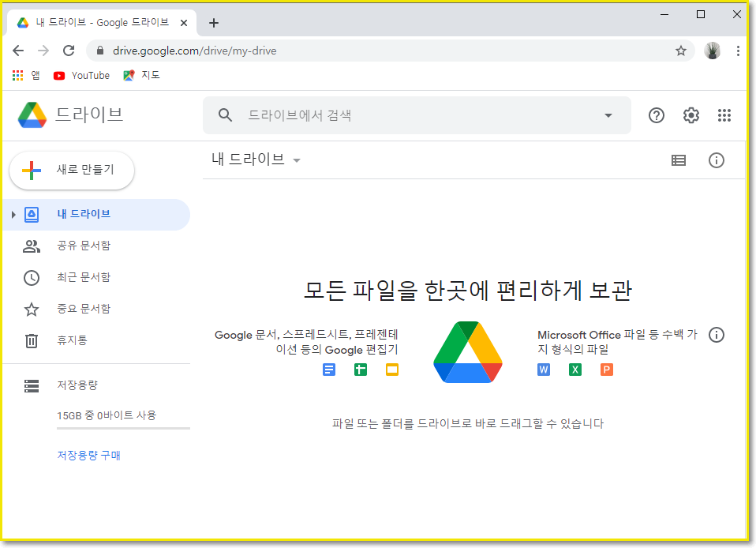Click the Google Slides yellow icon
This screenshot has width=756, height=548.
point(392,370)
